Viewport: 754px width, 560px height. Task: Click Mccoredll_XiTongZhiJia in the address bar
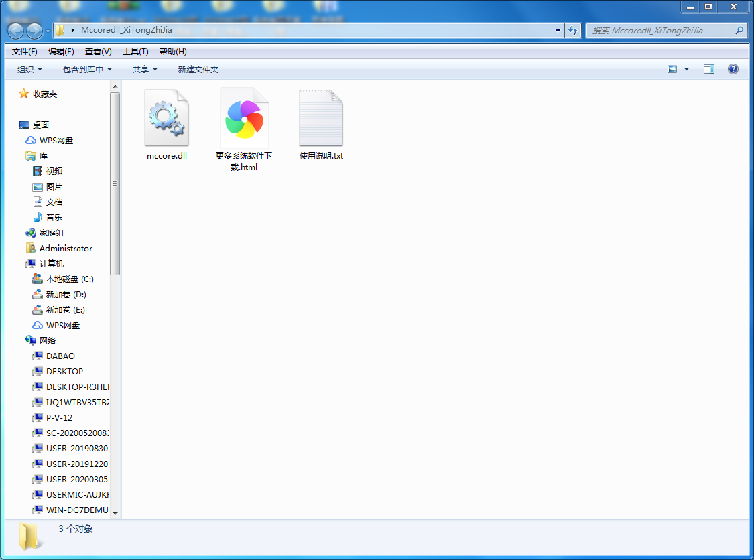coord(127,29)
